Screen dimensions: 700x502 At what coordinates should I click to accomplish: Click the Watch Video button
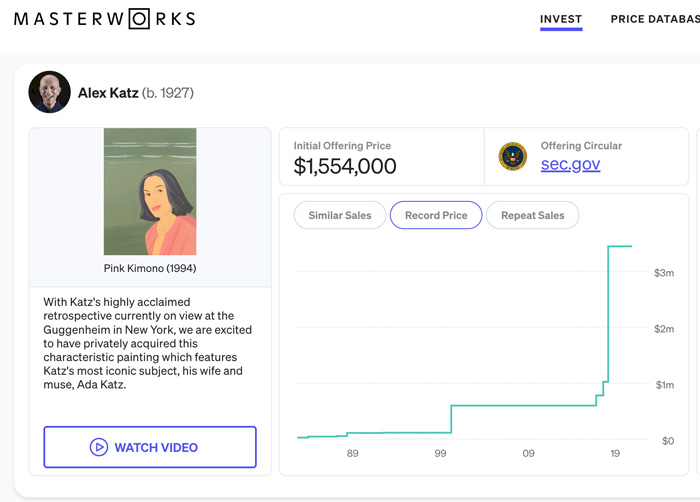click(x=150, y=447)
